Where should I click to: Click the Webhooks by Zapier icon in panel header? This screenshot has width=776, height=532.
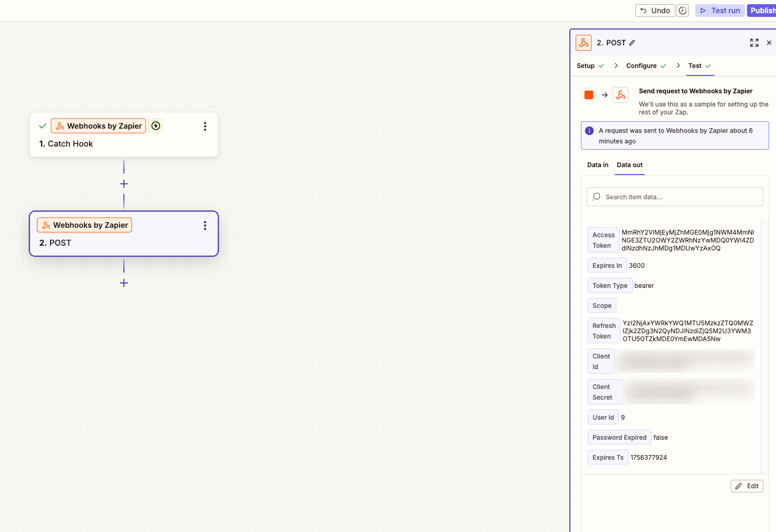click(x=583, y=42)
